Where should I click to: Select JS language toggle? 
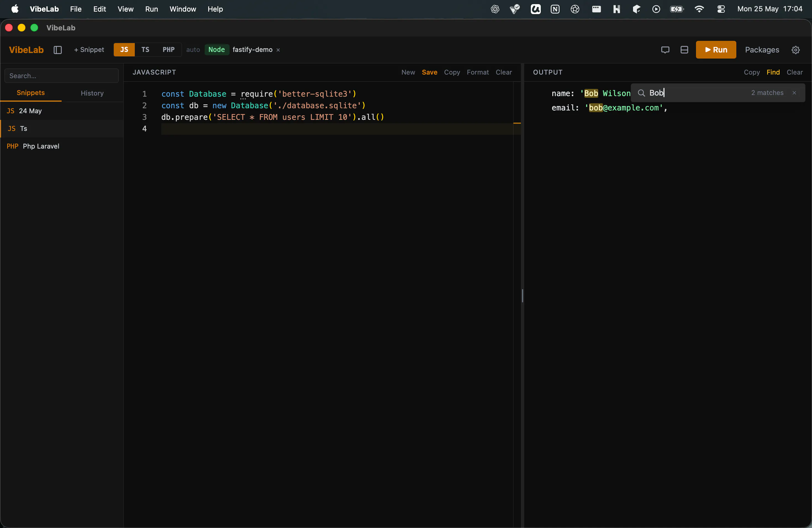pyautogui.click(x=124, y=50)
